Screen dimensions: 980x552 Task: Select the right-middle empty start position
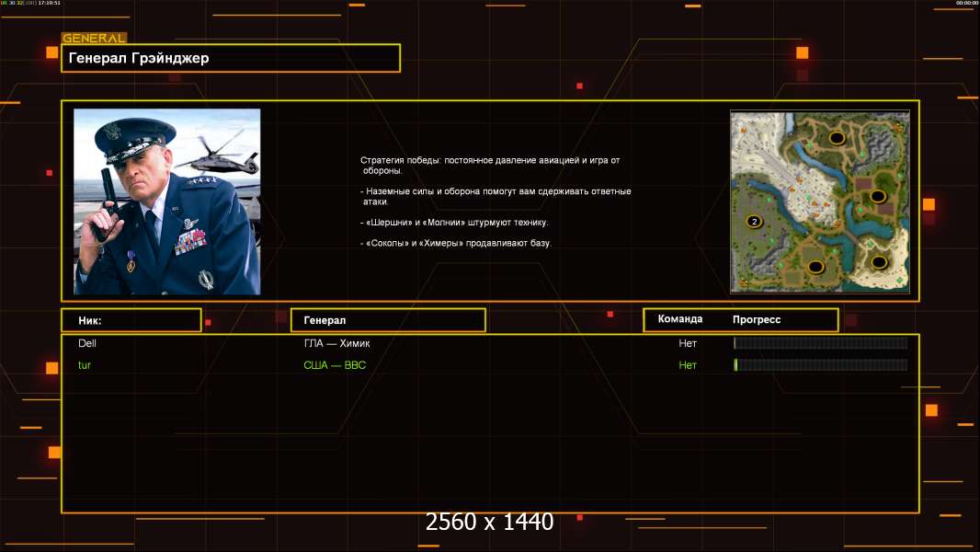coord(877,196)
